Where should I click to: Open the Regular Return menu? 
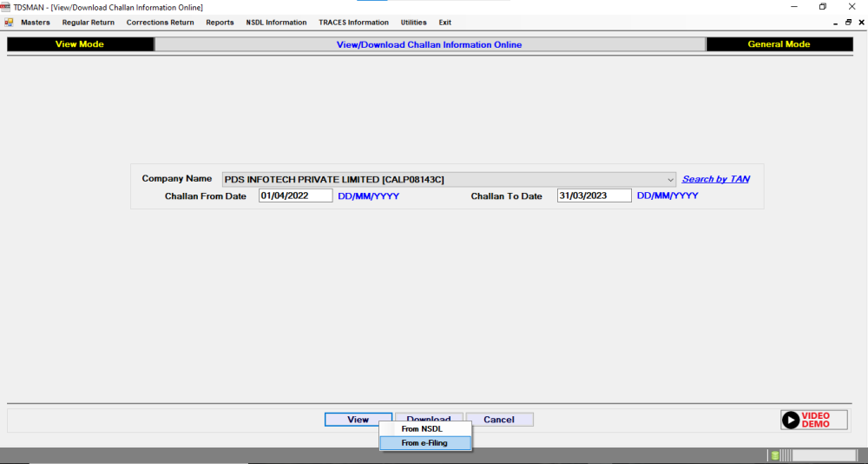[88, 23]
